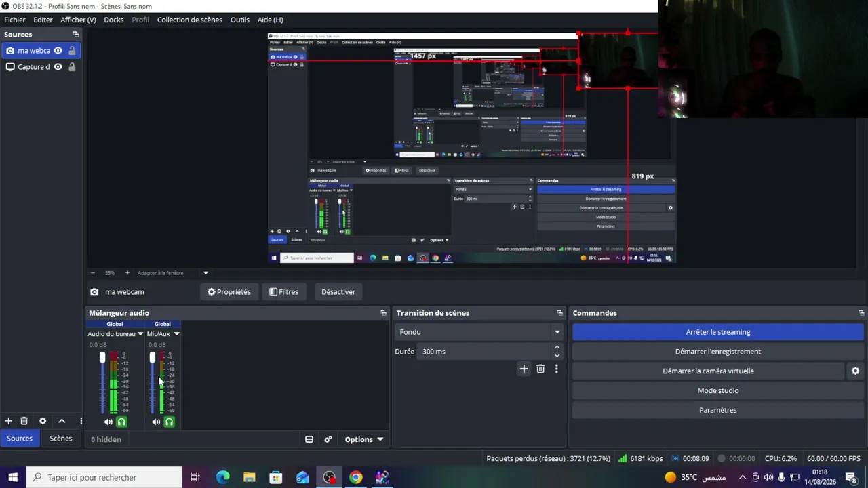This screenshot has width=868, height=488.
Task: Undock the Mélangeur audio panel
Action: click(383, 313)
